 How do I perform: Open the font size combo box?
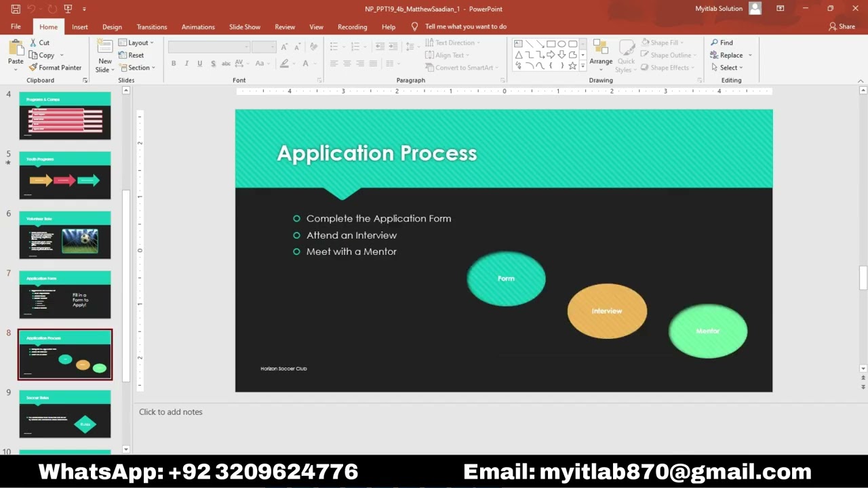point(263,47)
